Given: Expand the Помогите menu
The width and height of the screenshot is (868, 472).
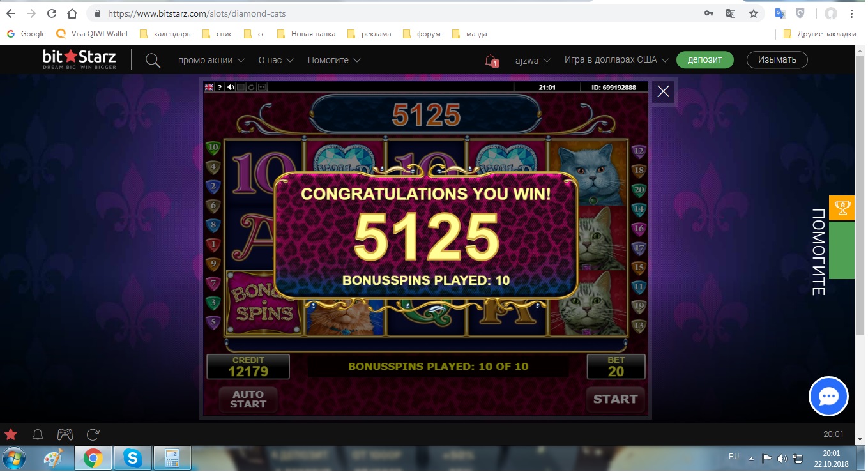Looking at the screenshot, I should (334, 60).
